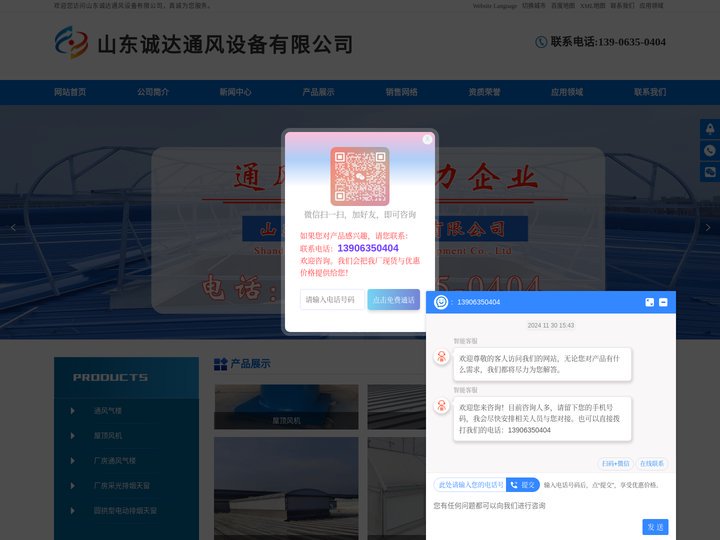Click 山东诚达通风设备有限公司 company title

(x=225, y=45)
